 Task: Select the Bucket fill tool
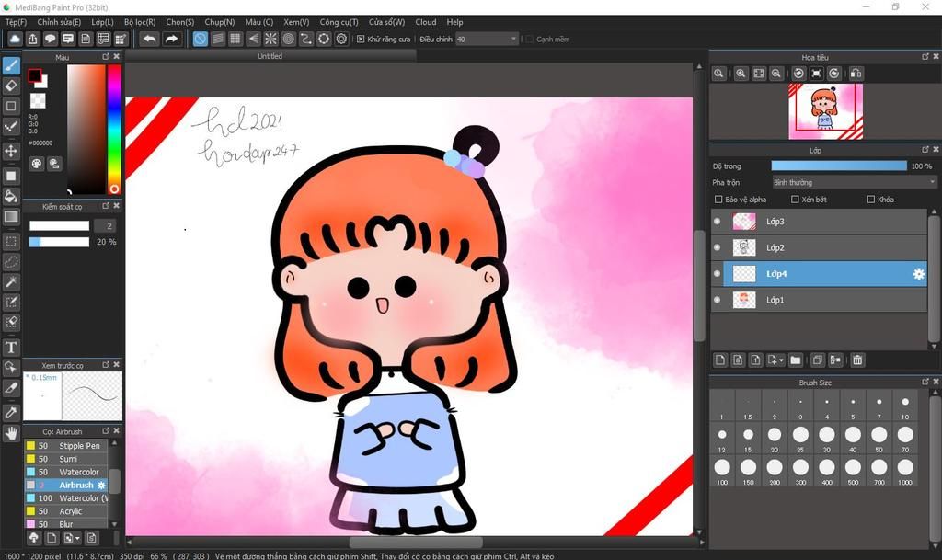click(11, 196)
